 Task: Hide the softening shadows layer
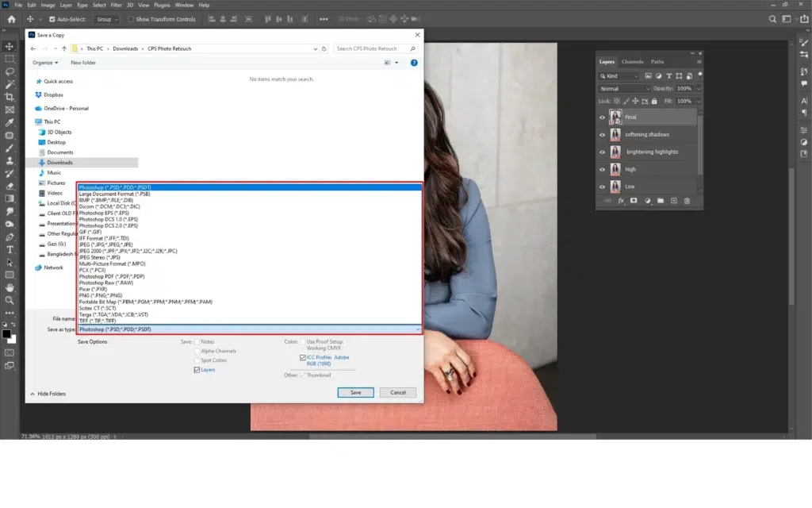pos(602,134)
